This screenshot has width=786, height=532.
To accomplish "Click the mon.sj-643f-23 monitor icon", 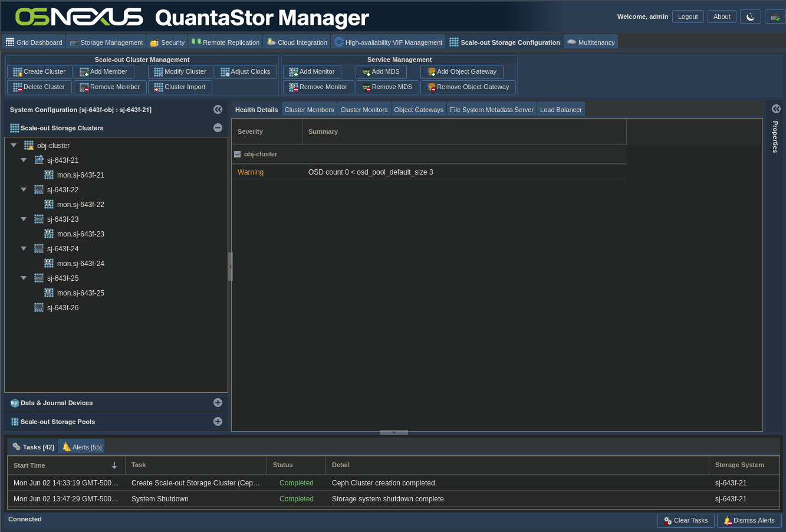I will tap(49, 234).
